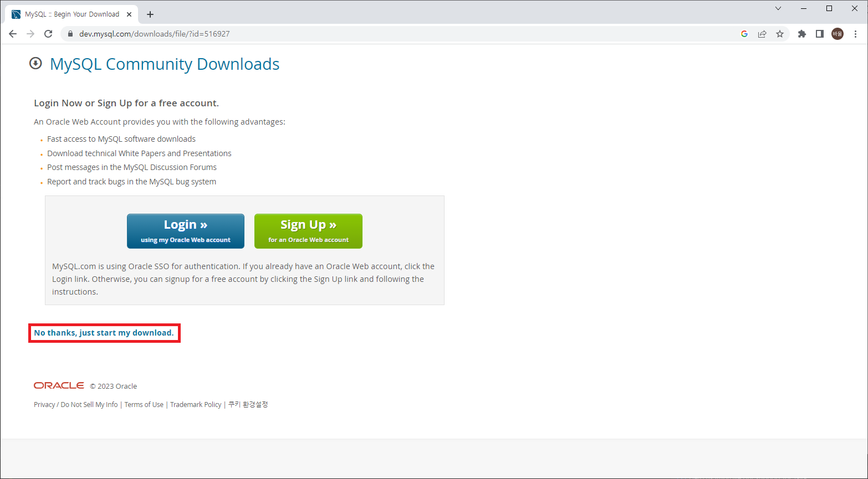Open the Google icon in address bar
Screen dimensions: 868x479
click(x=744, y=34)
